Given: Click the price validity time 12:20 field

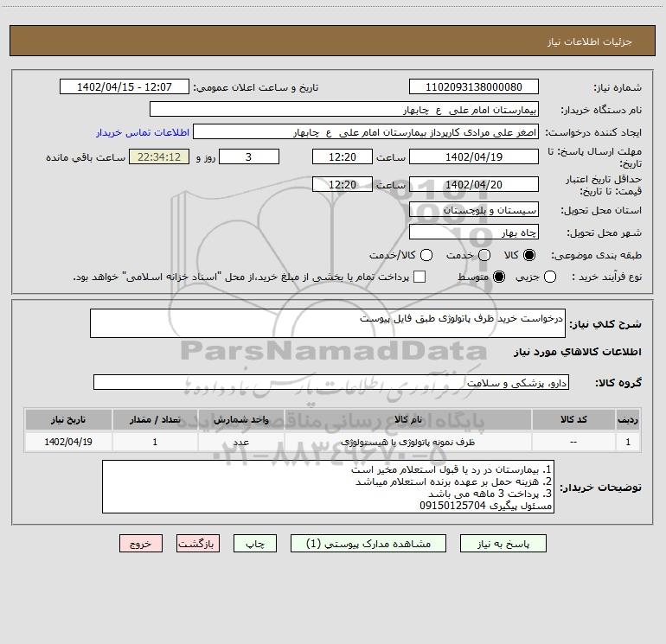Looking at the screenshot, I should [x=343, y=184].
